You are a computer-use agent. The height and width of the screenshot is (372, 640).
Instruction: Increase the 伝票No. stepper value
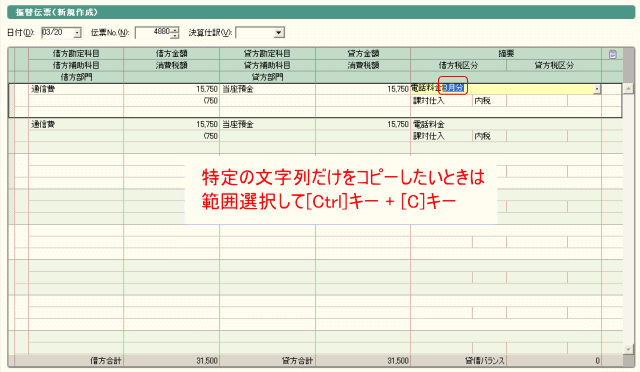pos(175,30)
